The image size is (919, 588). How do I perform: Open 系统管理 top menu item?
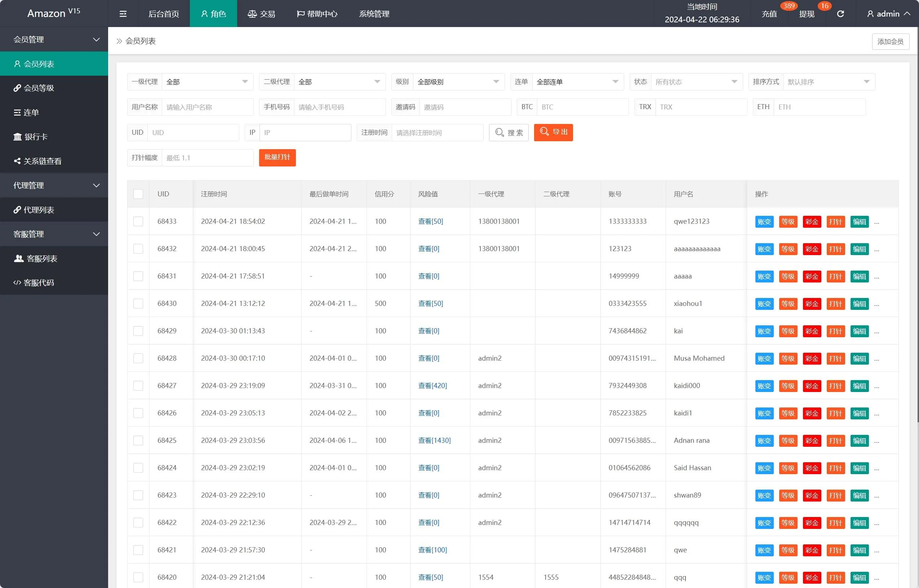tap(374, 14)
